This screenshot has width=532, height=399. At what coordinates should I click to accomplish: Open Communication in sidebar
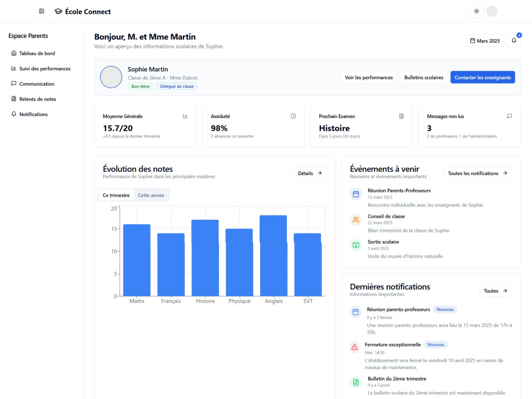(x=37, y=84)
